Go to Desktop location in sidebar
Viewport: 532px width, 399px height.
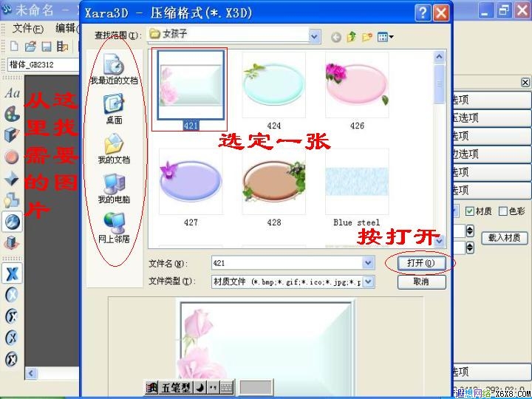click(114, 109)
